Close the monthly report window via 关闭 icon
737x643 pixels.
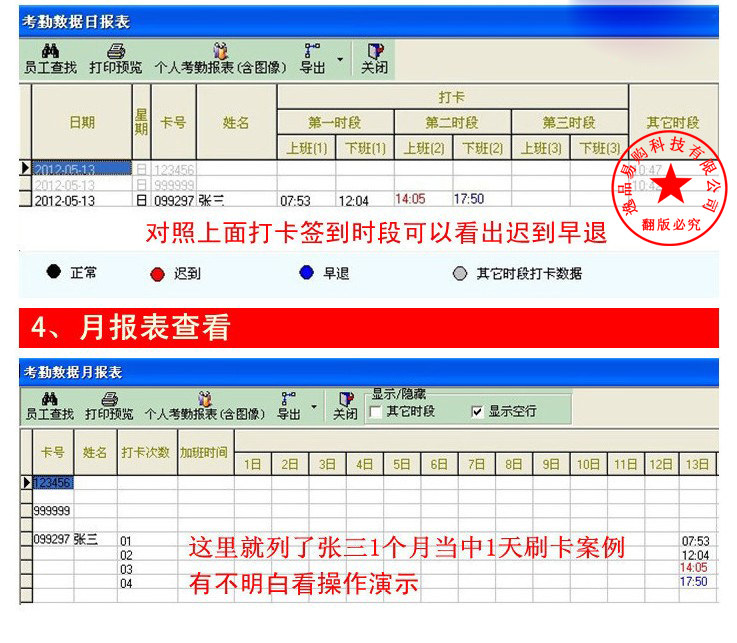click(x=345, y=406)
